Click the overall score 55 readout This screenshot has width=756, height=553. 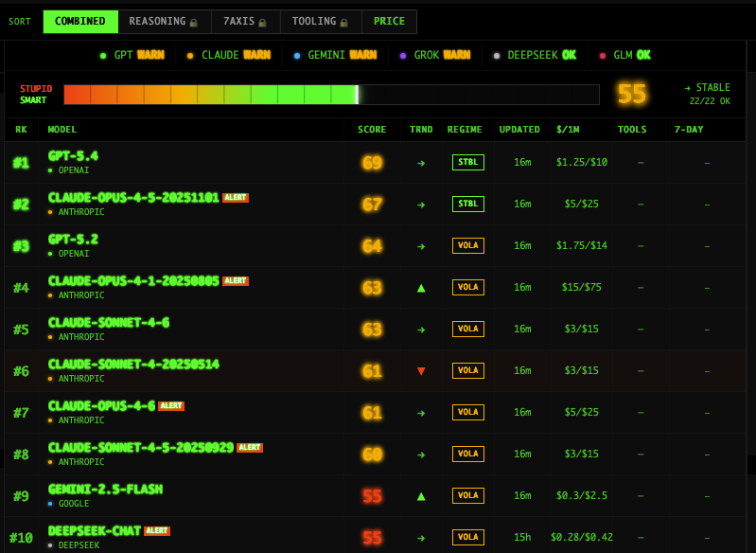tap(632, 94)
